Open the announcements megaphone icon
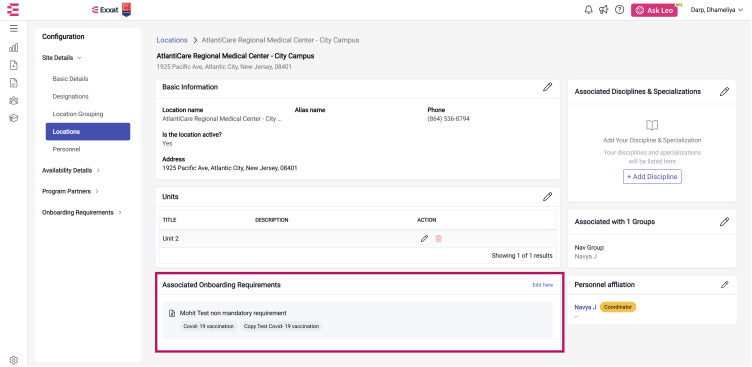This screenshot has width=752, height=367. click(604, 10)
